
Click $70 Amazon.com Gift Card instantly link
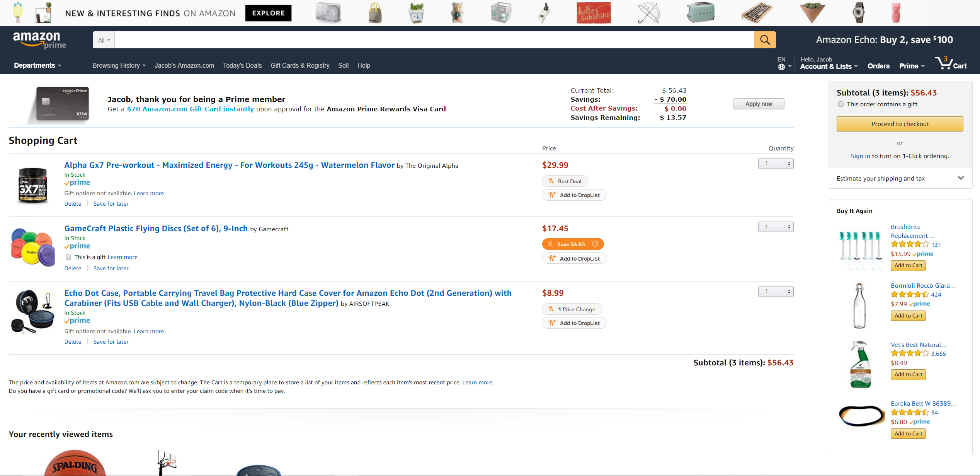[x=190, y=109]
